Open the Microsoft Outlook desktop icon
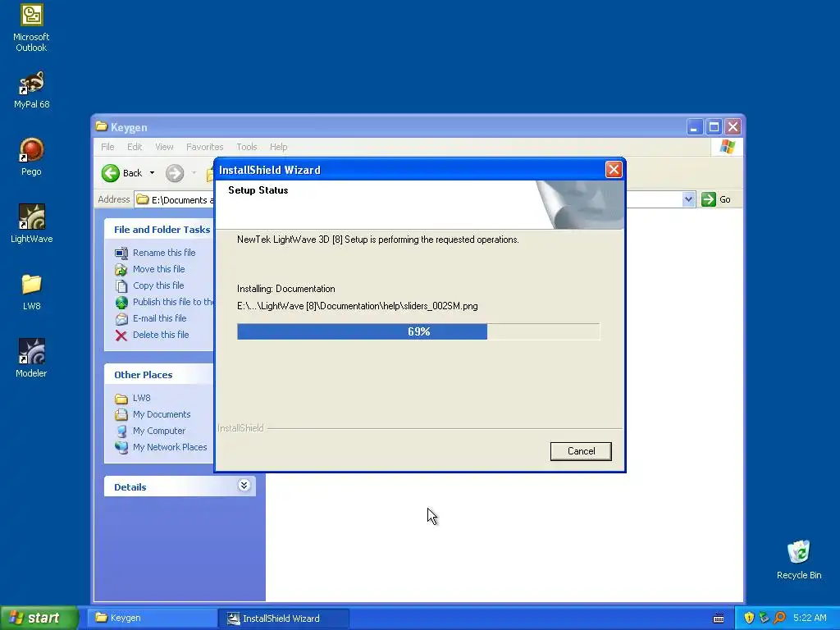The height and width of the screenshot is (630, 840). point(32,27)
